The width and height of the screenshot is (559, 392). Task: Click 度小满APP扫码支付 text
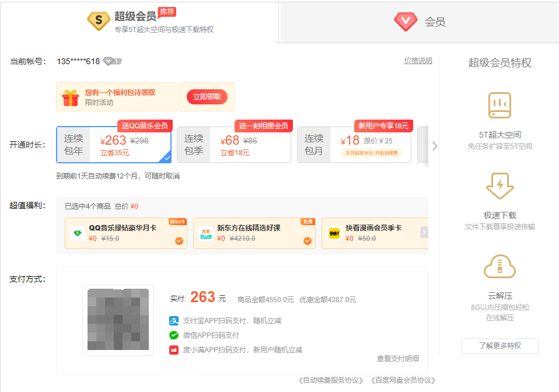point(242,350)
